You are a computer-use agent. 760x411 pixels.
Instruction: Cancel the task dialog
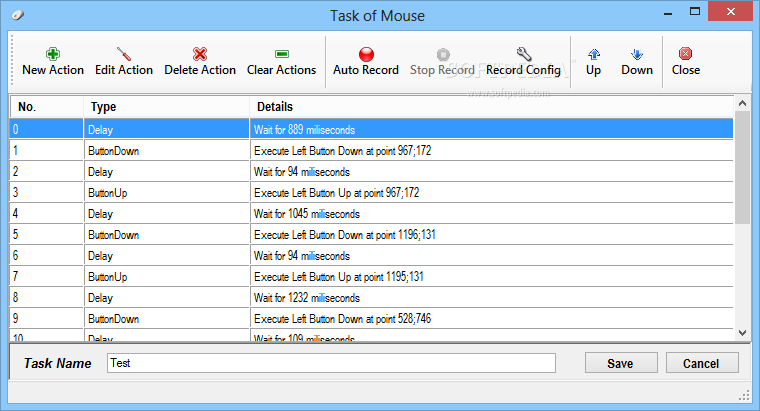click(x=702, y=363)
